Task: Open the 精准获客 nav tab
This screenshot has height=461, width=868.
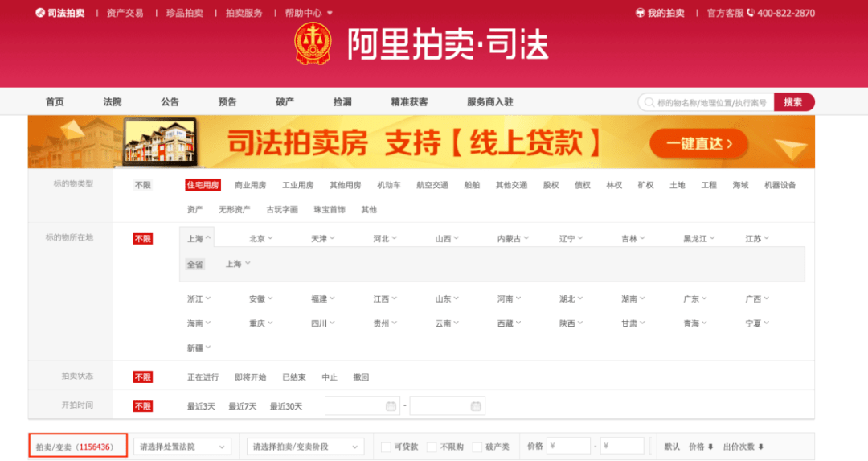Action: (409, 102)
